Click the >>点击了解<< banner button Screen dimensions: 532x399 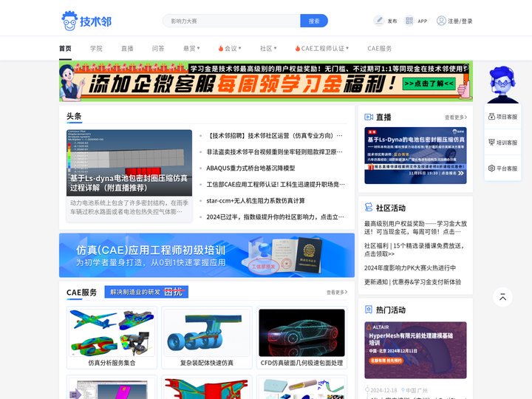tap(429, 83)
